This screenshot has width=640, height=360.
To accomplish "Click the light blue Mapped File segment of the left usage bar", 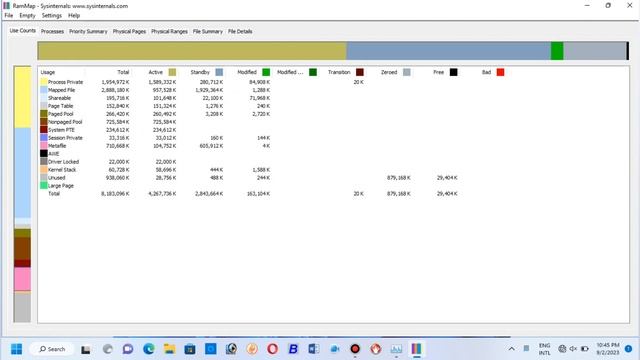I will click(22, 173).
